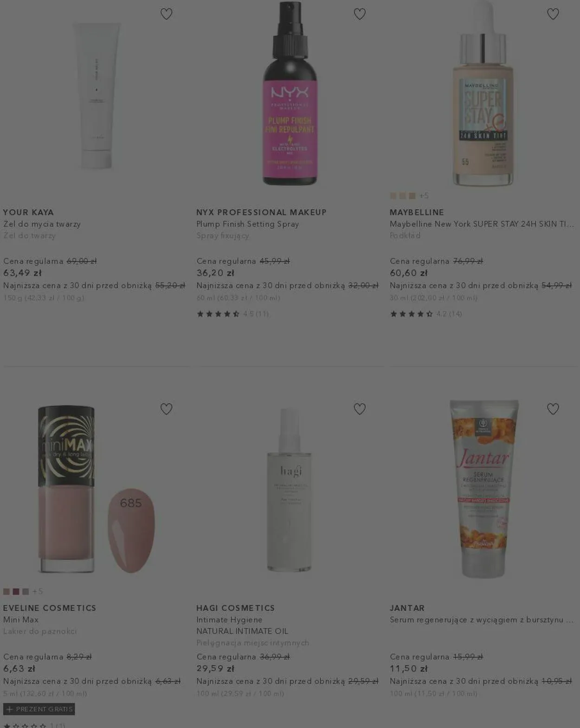This screenshot has width=580, height=728.
Task: Open Plump Finish Setting Spray product page
Action: pyautogui.click(x=247, y=224)
